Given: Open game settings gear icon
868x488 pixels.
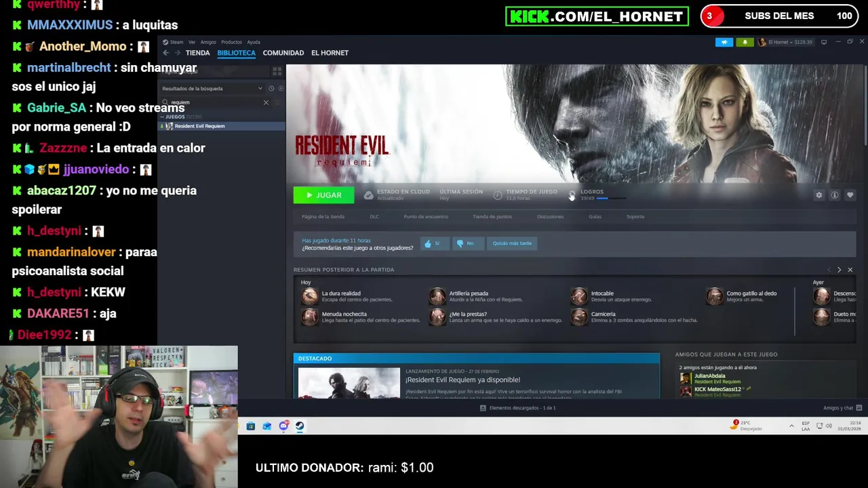Looking at the screenshot, I should [819, 195].
